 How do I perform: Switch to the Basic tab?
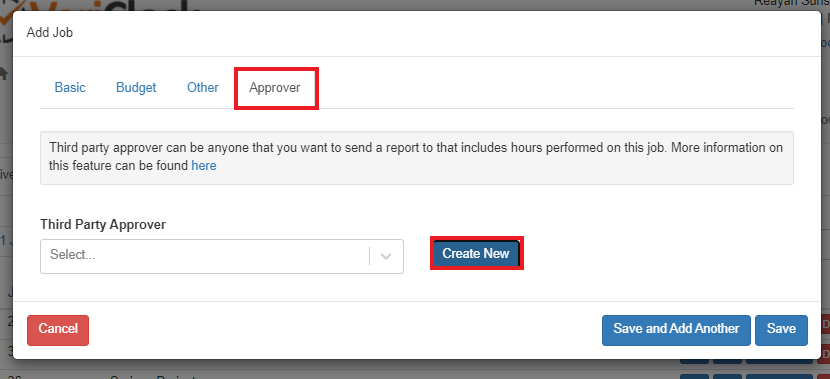pos(70,87)
